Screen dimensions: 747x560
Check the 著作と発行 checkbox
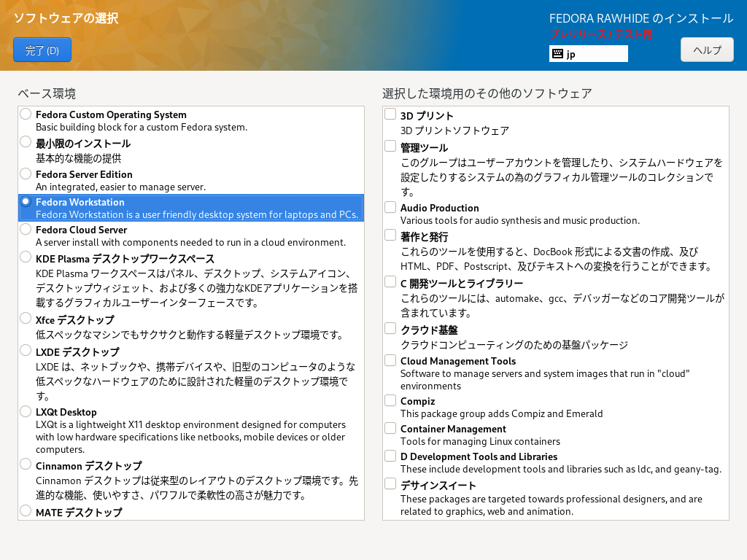390,235
